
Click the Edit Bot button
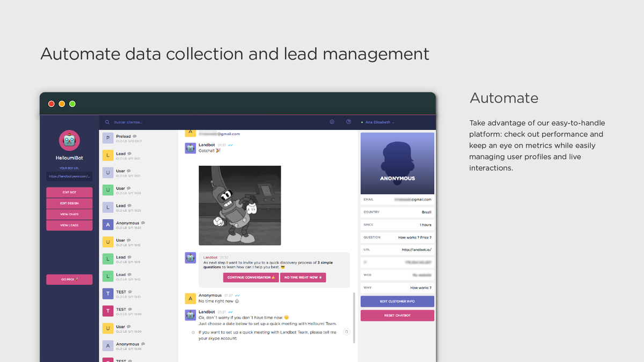(69, 192)
